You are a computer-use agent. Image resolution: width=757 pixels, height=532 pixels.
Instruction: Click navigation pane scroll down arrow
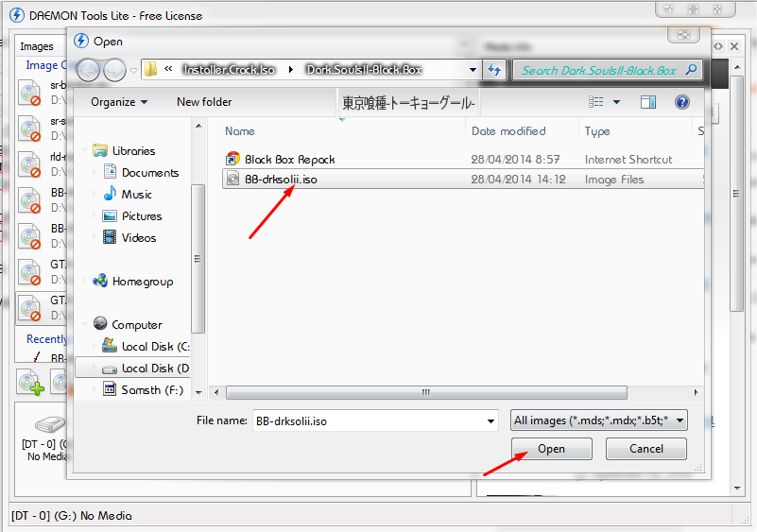pyautogui.click(x=198, y=392)
